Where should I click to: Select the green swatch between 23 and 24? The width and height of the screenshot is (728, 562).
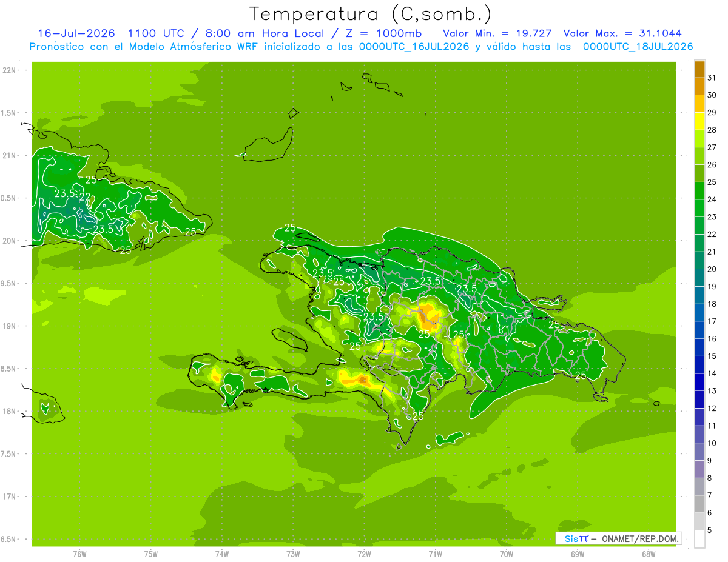[699, 208]
